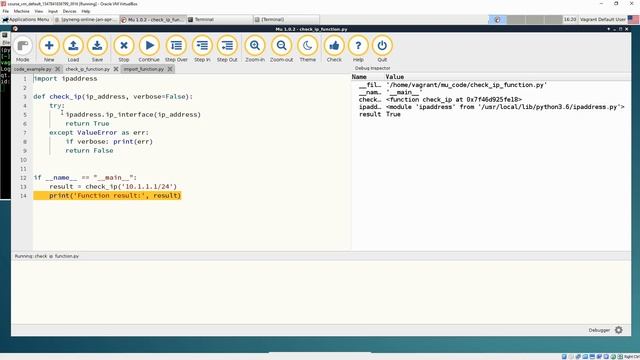Zoom-out the editor text
Viewport: 640px width, 360px height.
click(281, 49)
